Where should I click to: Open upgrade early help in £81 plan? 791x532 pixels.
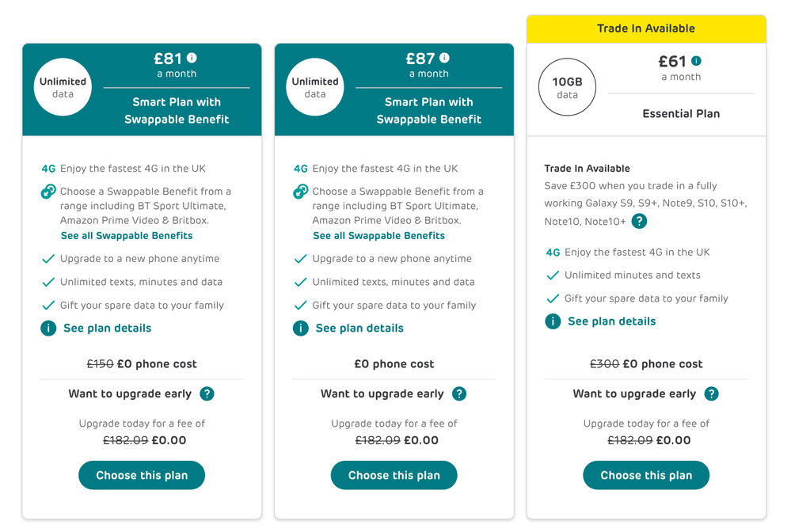pos(207,393)
